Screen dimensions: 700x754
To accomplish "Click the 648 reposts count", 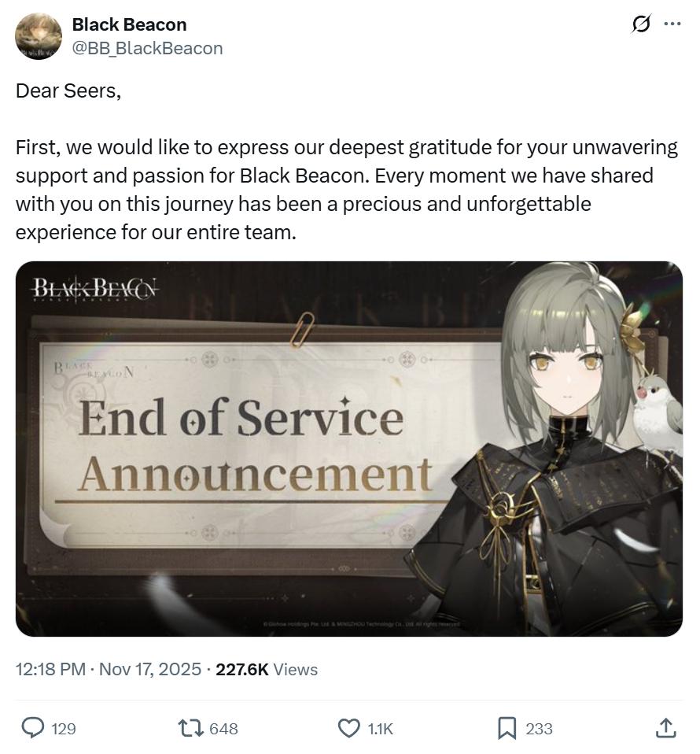I will (223, 729).
